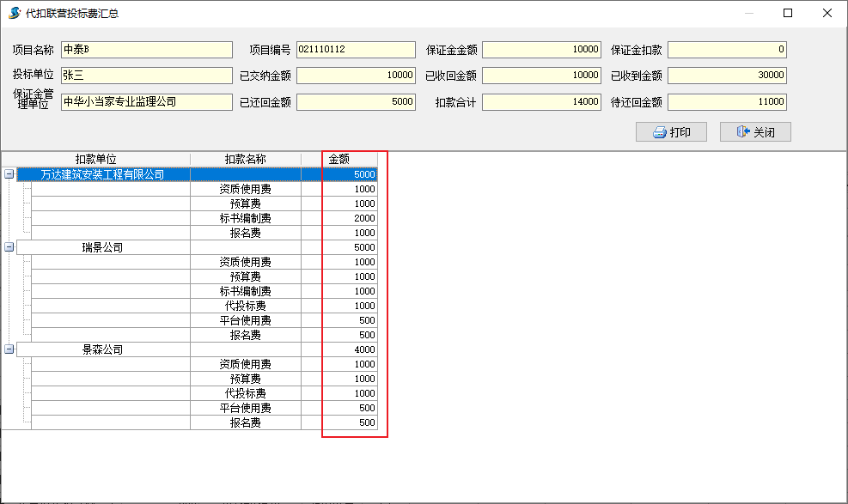Click the 项目编号 field showing 021110112
This screenshot has height=504, width=848.
coord(356,50)
